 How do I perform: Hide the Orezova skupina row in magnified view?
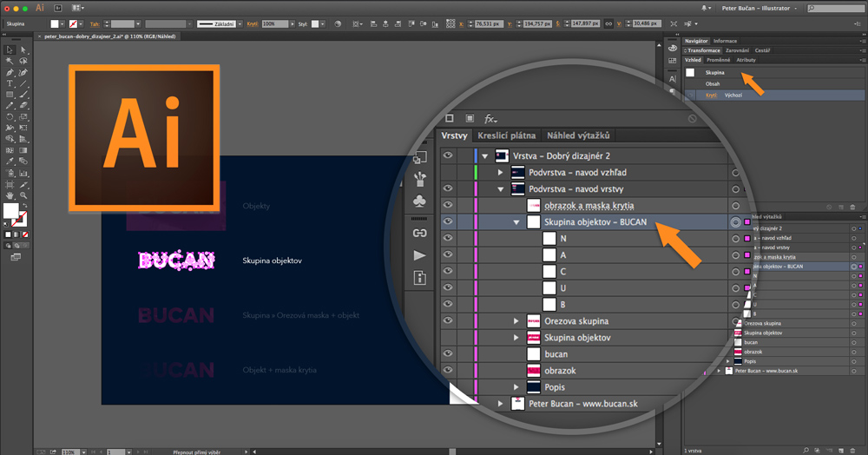pyautogui.click(x=447, y=320)
